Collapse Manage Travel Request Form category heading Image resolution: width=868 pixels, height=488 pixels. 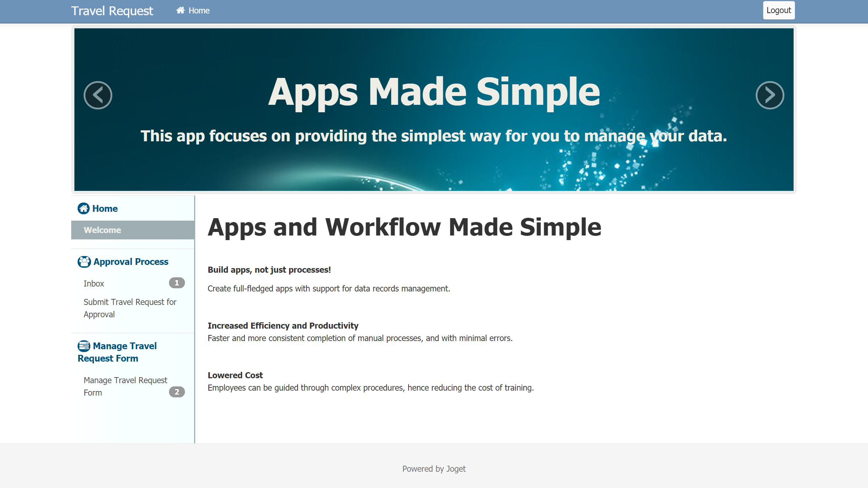tap(117, 352)
